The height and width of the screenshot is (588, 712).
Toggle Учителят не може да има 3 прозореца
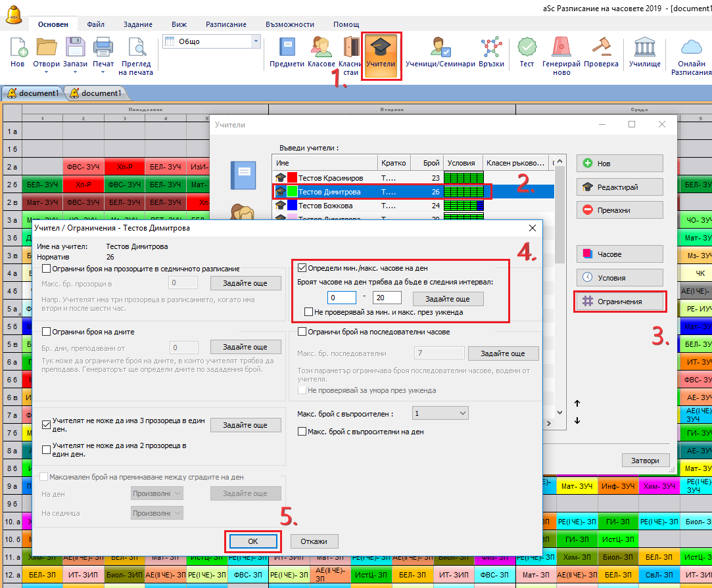point(47,425)
